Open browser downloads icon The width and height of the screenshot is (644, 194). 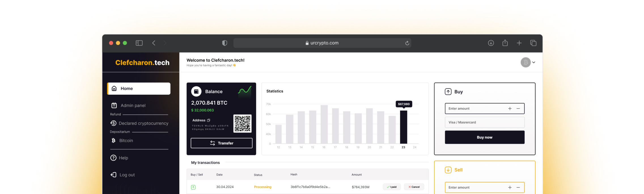[491, 43]
